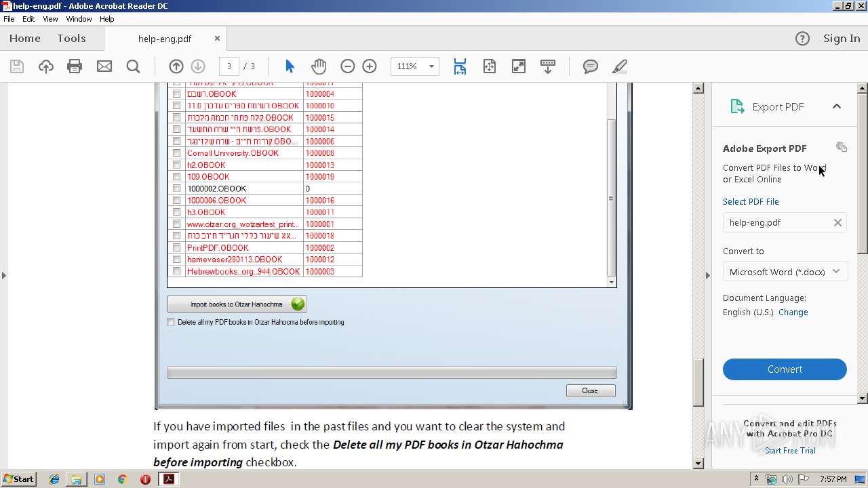
Task: Open Convert to Microsoft Word dropdown
Action: [x=785, y=272]
